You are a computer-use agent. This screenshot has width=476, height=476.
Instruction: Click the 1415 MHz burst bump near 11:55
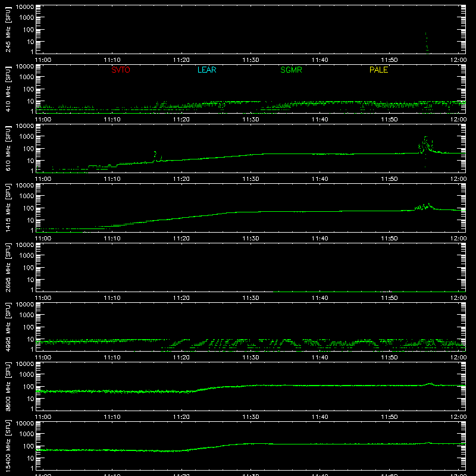[x=425, y=206]
